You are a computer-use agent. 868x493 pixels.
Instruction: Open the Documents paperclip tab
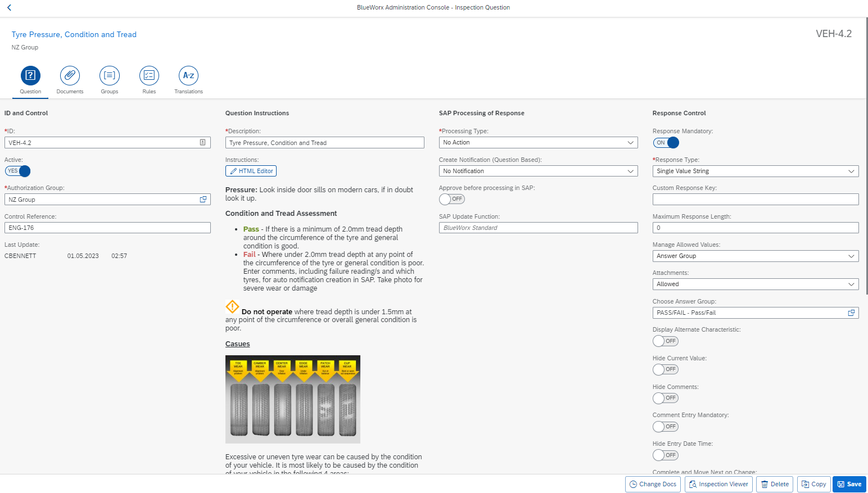70,75
